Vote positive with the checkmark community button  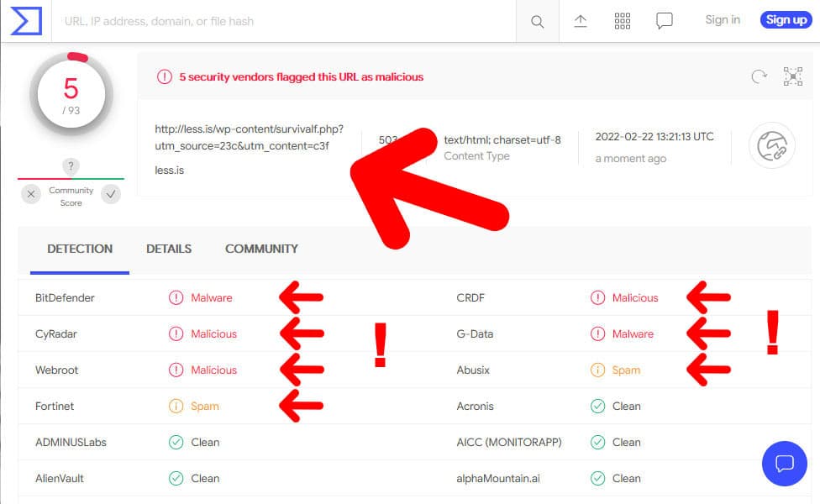point(111,194)
